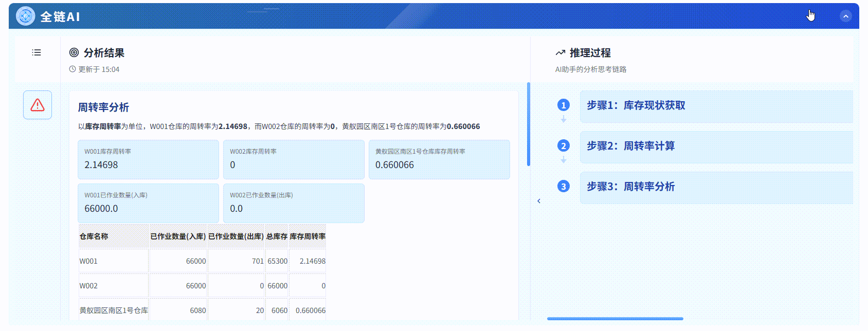Collapse the reasoning panel with the left chevron

pyautogui.click(x=539, y=201)
